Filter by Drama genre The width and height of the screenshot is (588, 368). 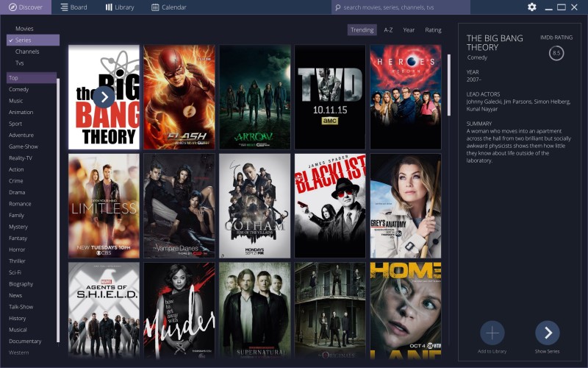tap(17, 192)
